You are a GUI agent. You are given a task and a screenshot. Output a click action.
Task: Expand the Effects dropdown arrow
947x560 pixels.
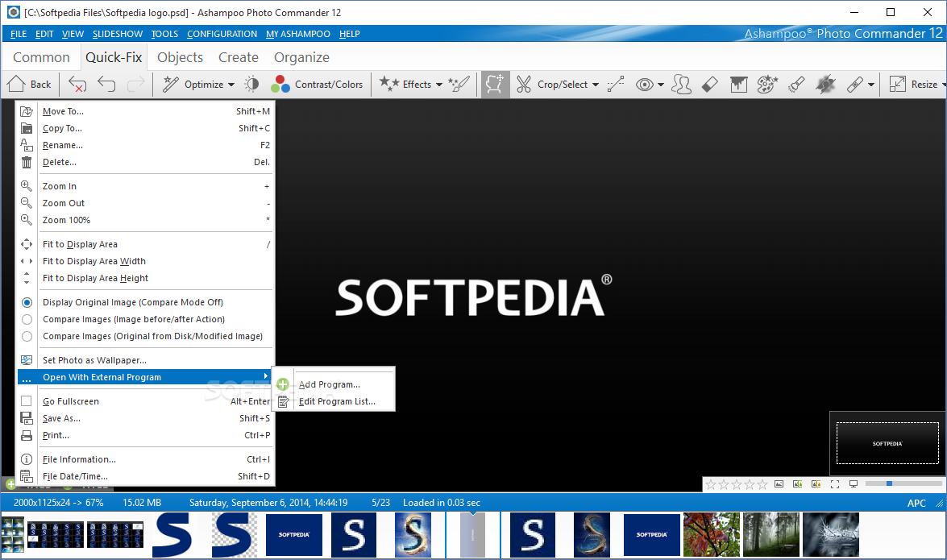(x=439, y=85)
